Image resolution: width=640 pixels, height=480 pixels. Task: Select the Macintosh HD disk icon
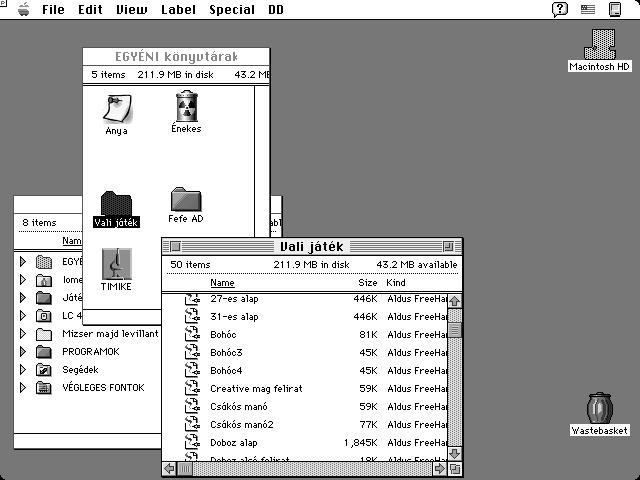(600, 44)
